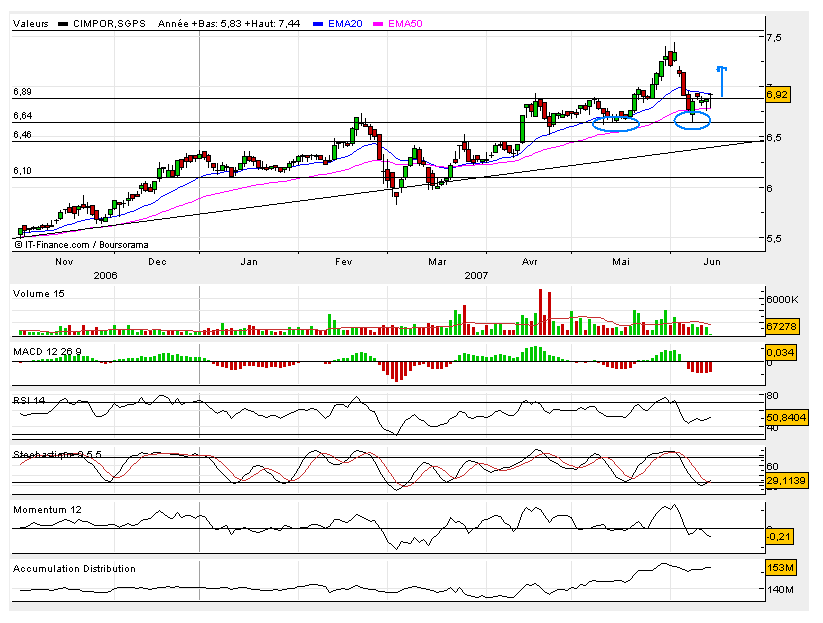The width and height of the screenshot is (823, 623).
Task: Click the Avr month label on time axis
Action: tap(530, 261)
